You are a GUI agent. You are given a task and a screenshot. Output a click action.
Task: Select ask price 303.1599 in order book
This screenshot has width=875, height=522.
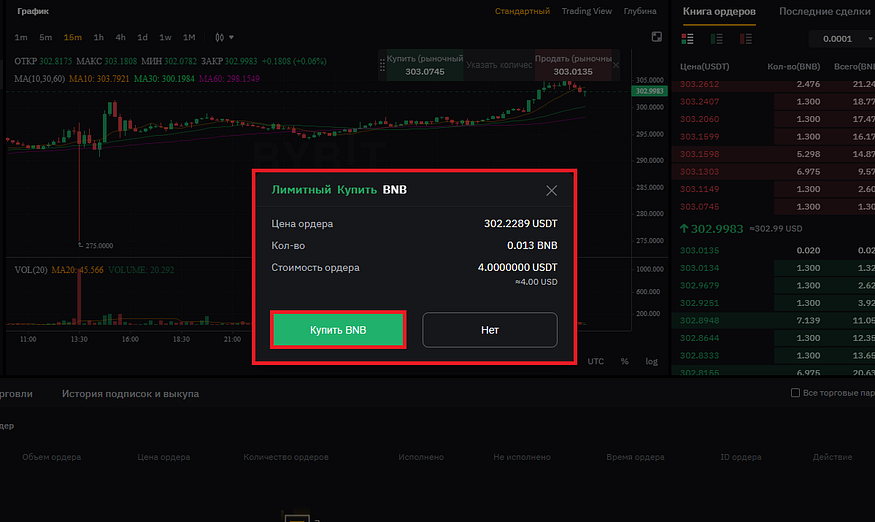[699, 137]
